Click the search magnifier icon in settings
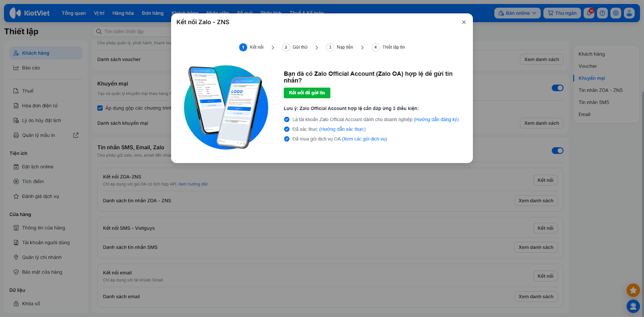Screen dimensions: 644x317 (99, 31)
